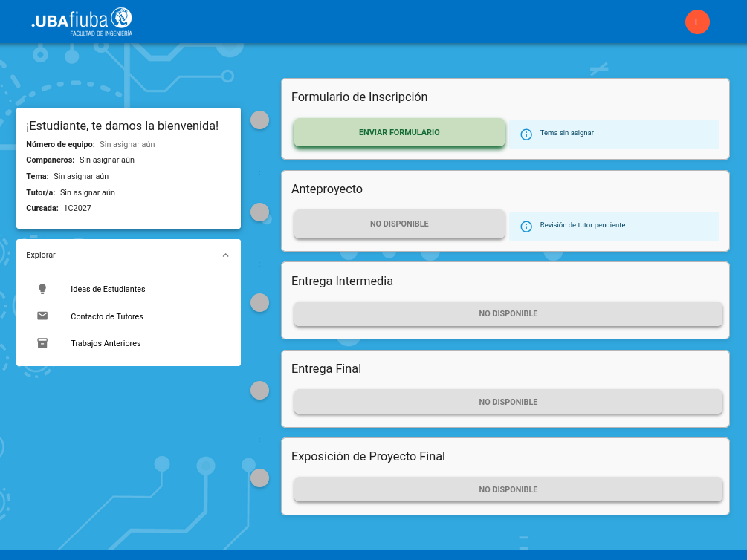747x560 pixels.
Task: Click the archive box icon for previous works
Action: pyautogui.click(x=42, y=343)
